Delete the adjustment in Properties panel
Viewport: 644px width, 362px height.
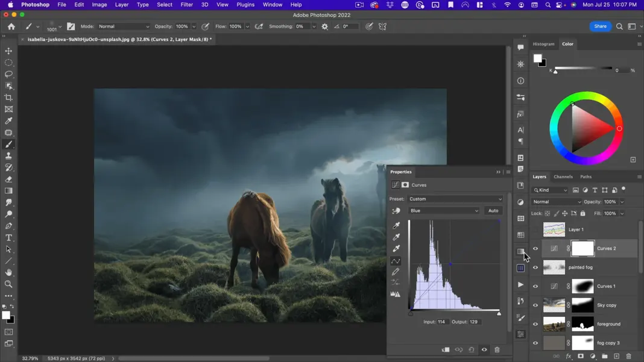pos(497,350)
